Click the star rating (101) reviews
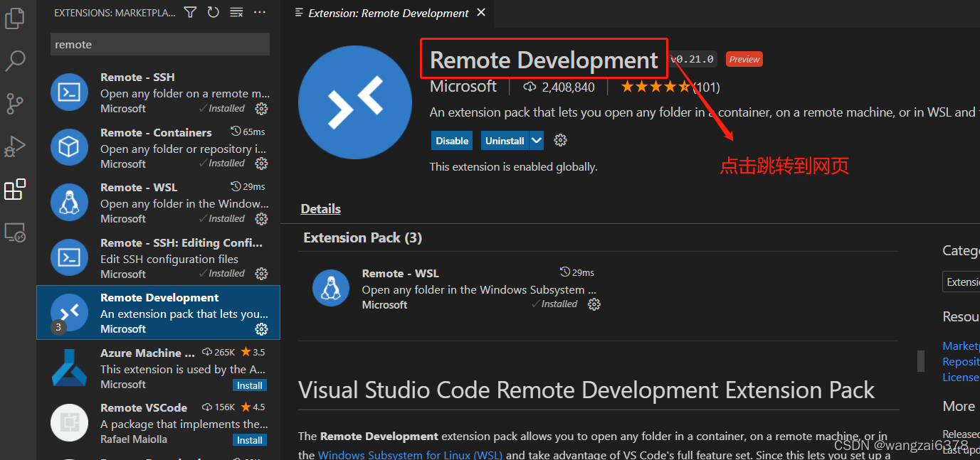Image resolution: width=980 pixels, height=460 pixels. click(670, 87)
